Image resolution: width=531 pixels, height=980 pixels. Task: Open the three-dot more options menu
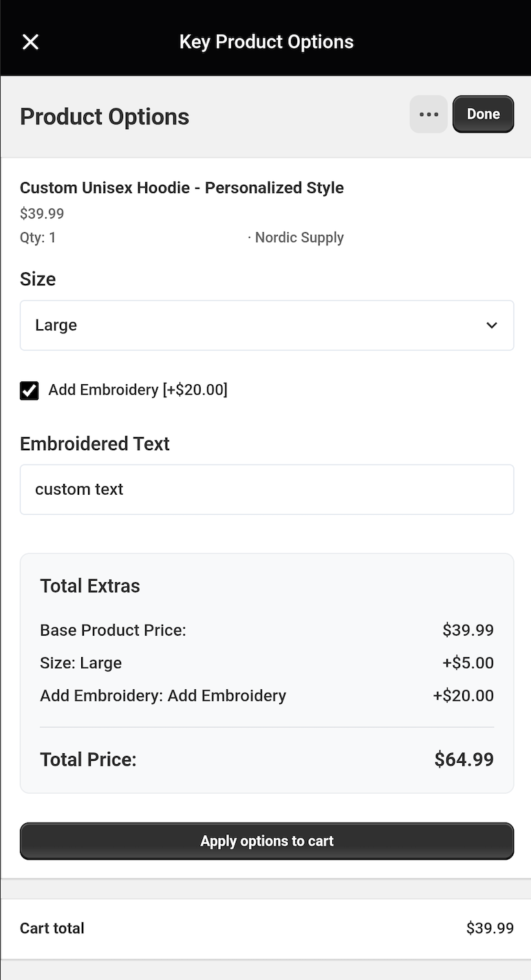[x=428, y=113]
